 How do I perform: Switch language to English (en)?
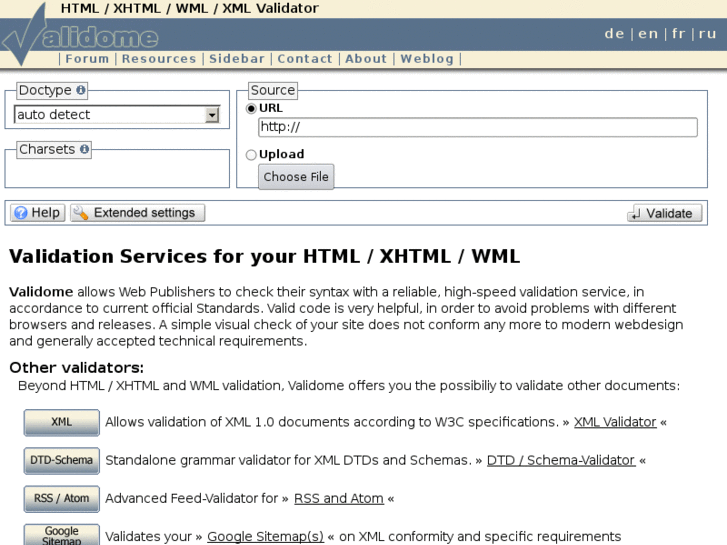(x=648, y=33)
